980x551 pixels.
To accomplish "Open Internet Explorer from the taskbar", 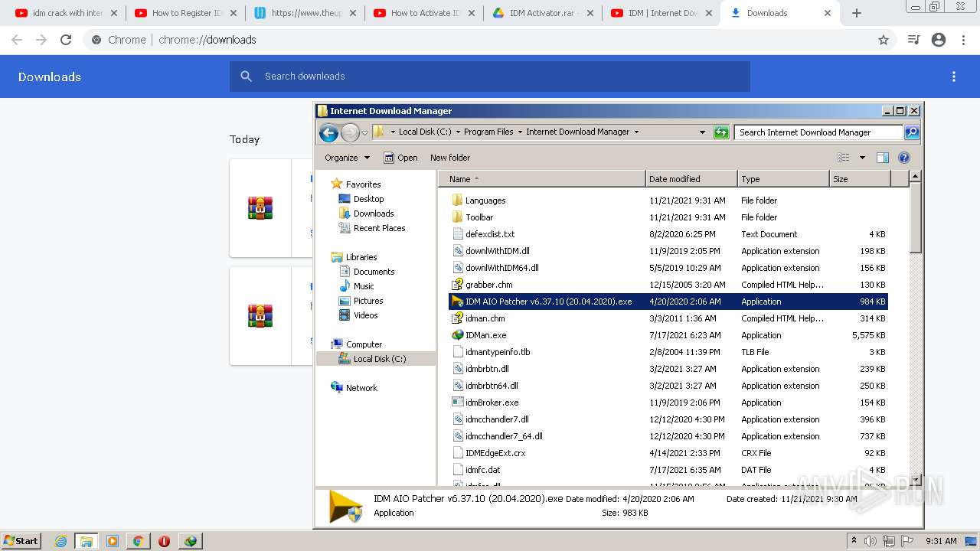I will [60, 541].
